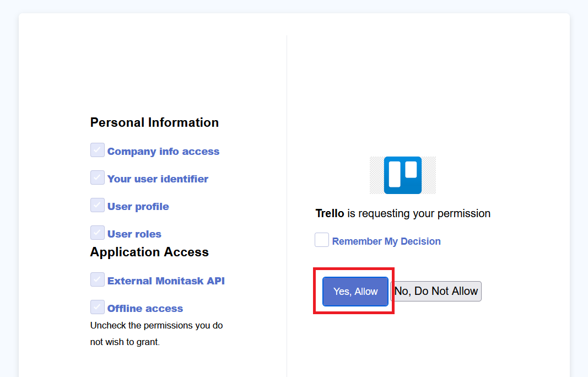588x377 pixels.
Task: Uncheck the Company info access checkbox
Action: (x=98, y=150)
